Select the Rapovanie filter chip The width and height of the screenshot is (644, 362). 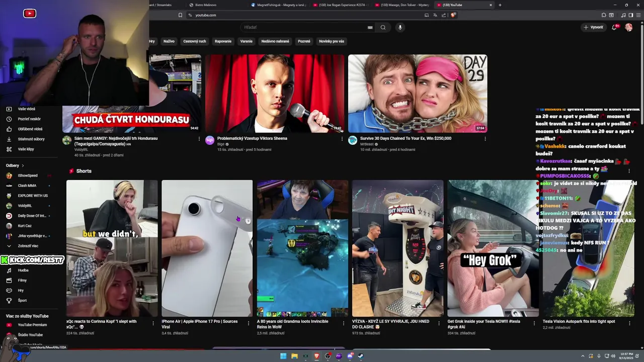pos(223,41)
